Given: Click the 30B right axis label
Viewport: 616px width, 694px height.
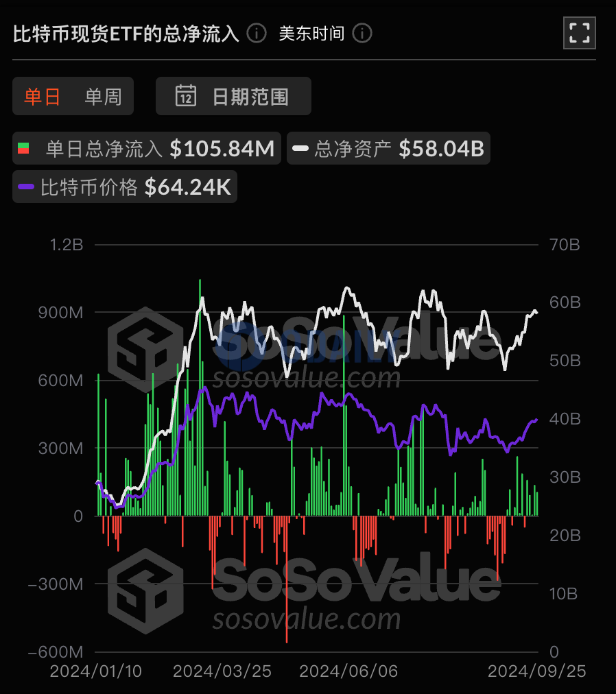Looking at the screenshot, I should (565, 477).
